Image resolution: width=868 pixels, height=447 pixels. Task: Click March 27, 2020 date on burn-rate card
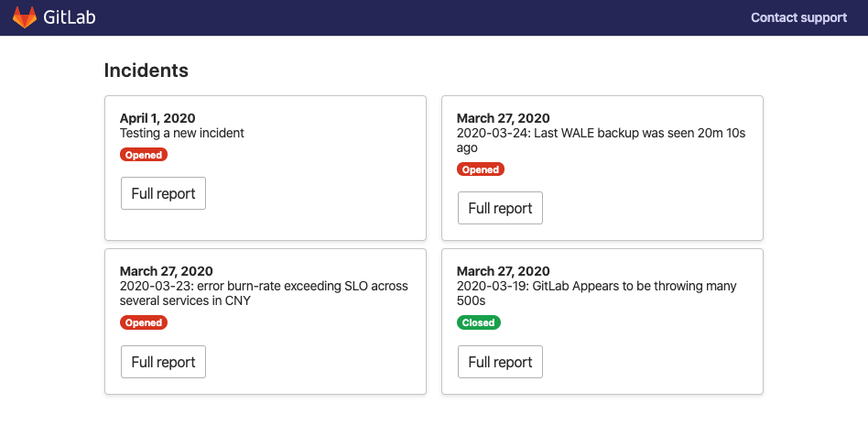click(x=166, y=271)
